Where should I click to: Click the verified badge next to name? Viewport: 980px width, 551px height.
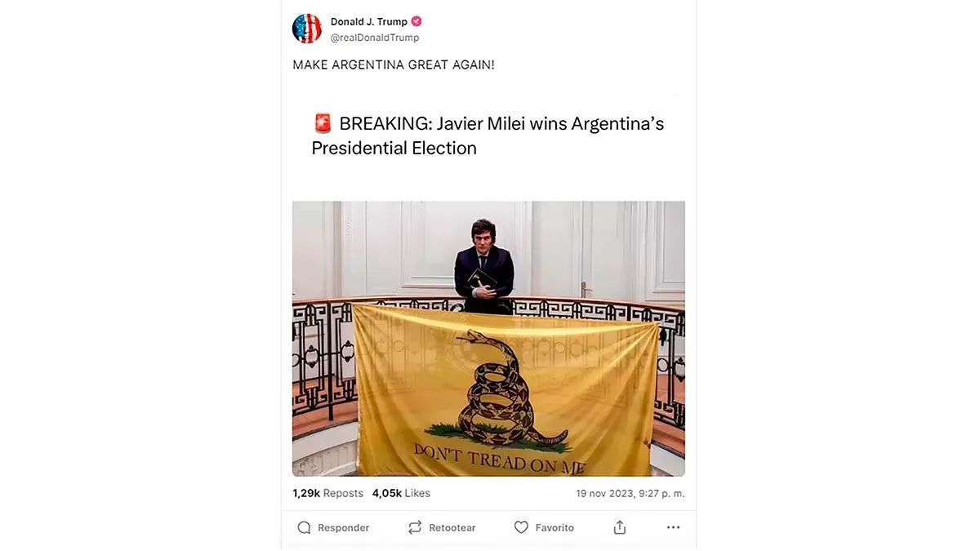tap(416, 21)
